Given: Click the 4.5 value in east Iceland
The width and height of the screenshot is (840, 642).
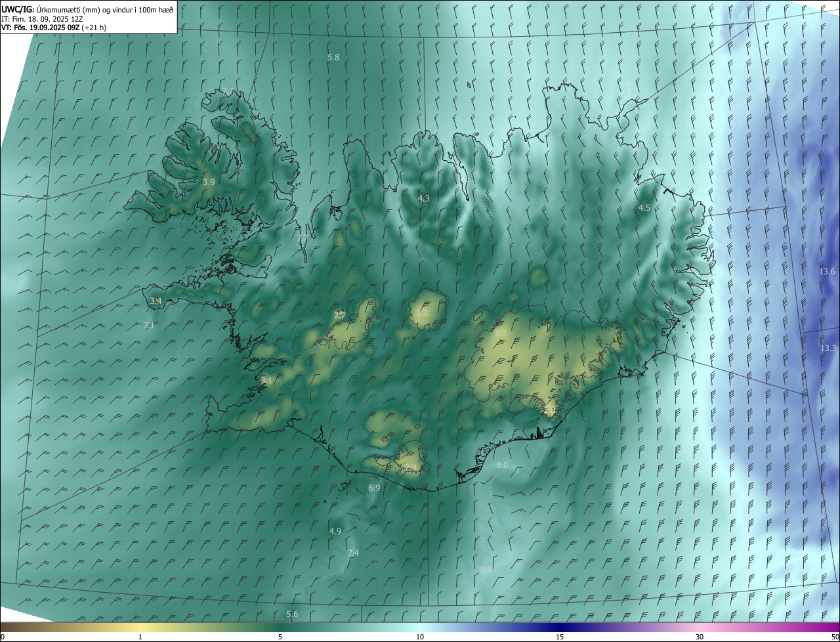Looking at the screenshot, I should [x=644, y=208].
